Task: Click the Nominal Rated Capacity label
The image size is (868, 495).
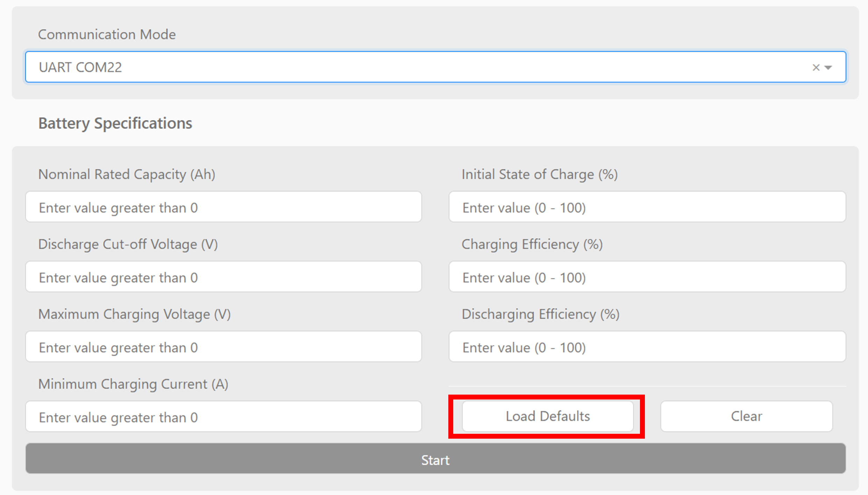Action: pyautogui.click(x=127, y=174)
